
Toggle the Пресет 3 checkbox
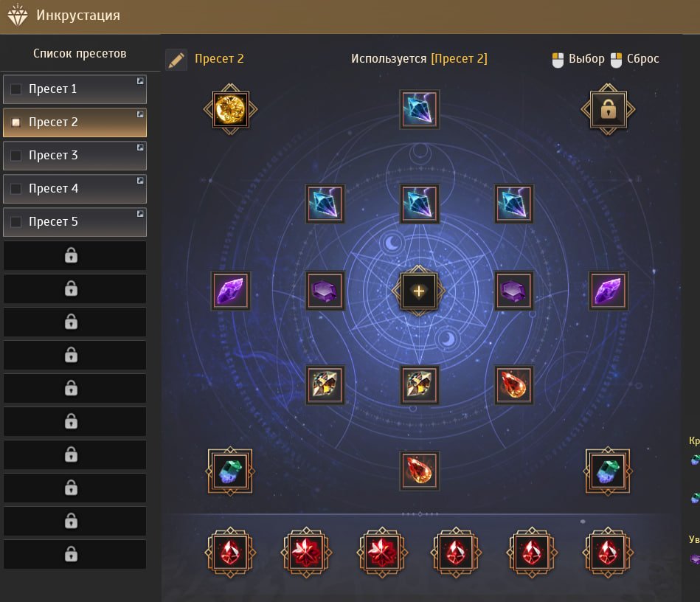15,156
